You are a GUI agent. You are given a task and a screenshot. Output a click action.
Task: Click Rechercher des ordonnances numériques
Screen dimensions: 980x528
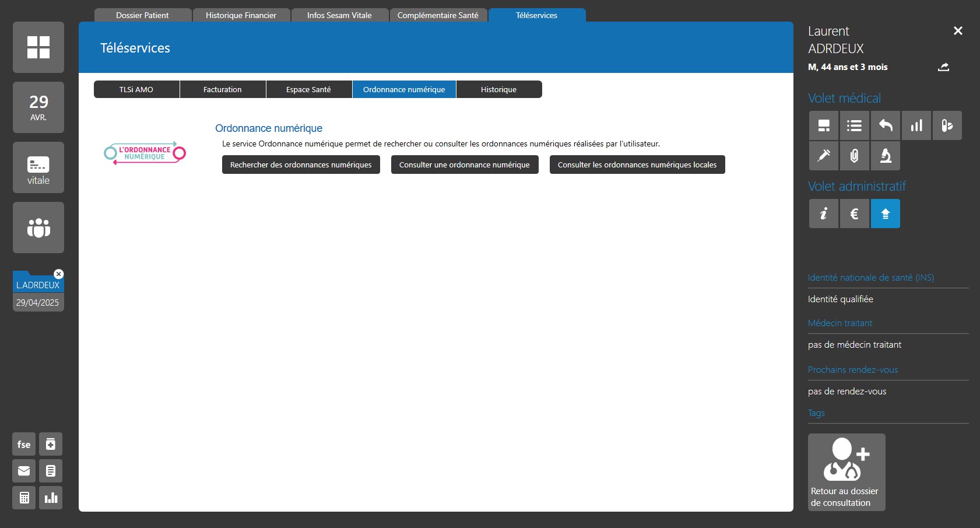pyautogui.click(x=301, y=165)
